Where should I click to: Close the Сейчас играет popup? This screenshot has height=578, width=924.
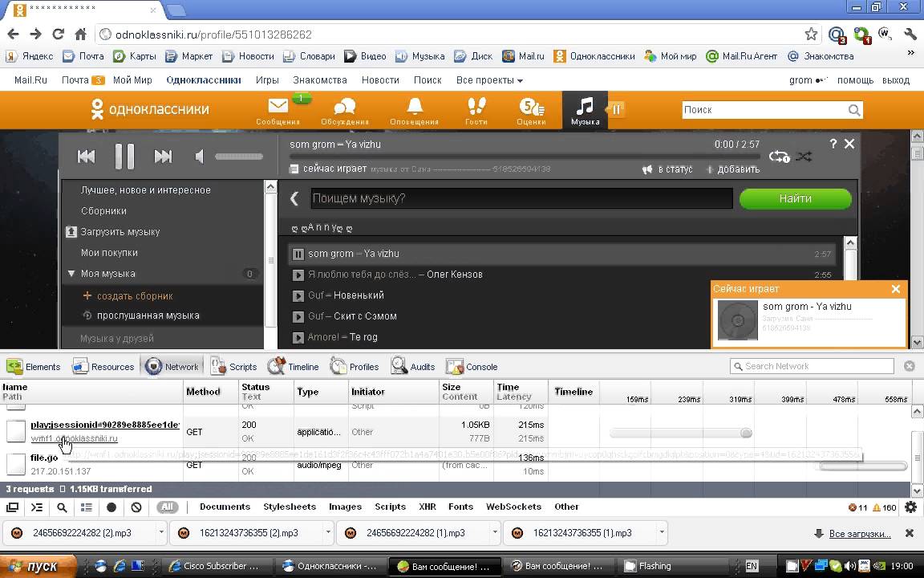(x=896, y=288)
